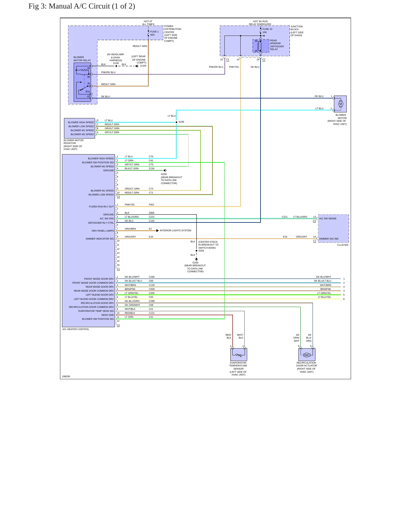Click the diagram number '198295'
This screenshot has width=411, height=532.
tap(66, 376)
